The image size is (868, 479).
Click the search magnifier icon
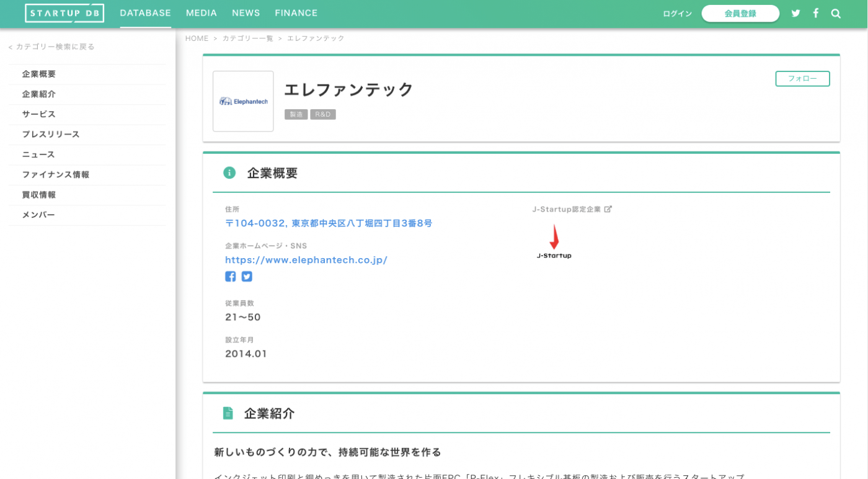point(836,14)
